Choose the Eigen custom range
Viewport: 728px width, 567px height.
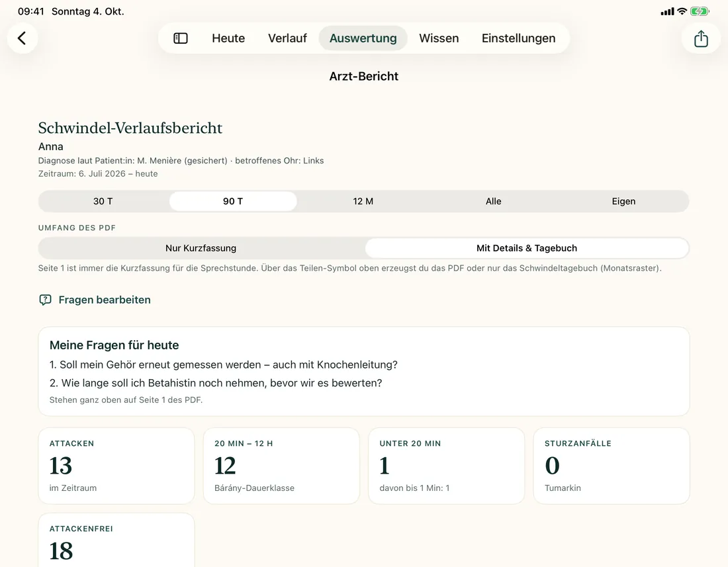[623, 201]
